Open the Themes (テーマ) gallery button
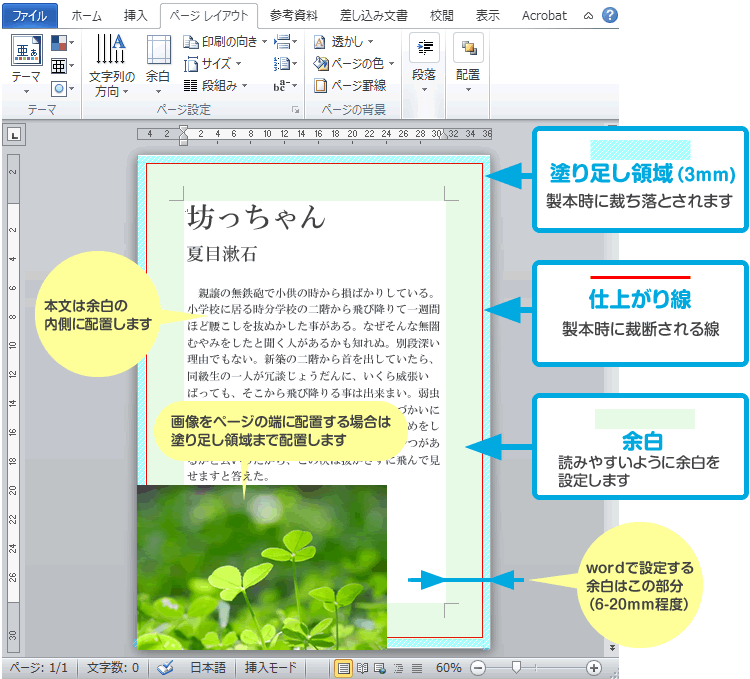The width and height of the screenshot is (750, 679). (x=26, y=61)
